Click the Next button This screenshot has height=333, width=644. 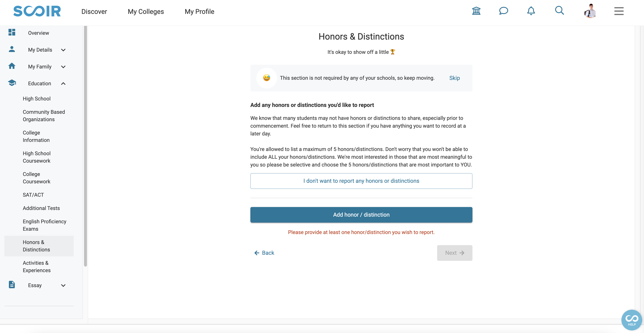(455, 253)
